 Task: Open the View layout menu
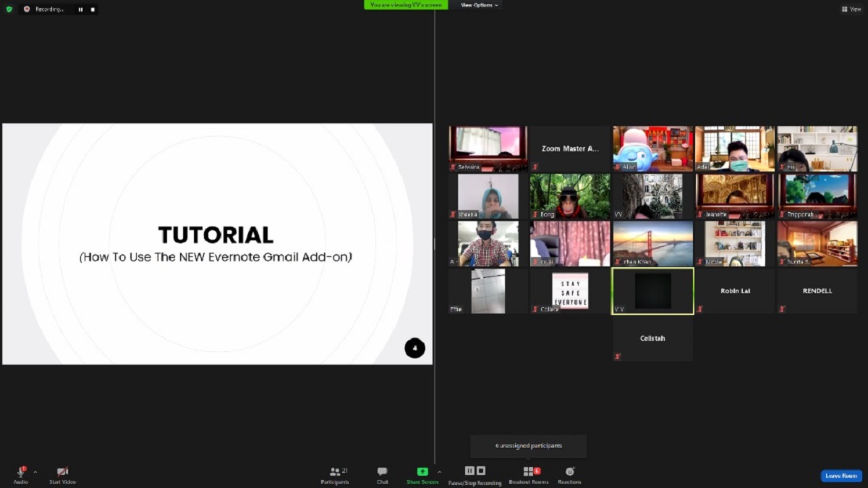[851, 9]
